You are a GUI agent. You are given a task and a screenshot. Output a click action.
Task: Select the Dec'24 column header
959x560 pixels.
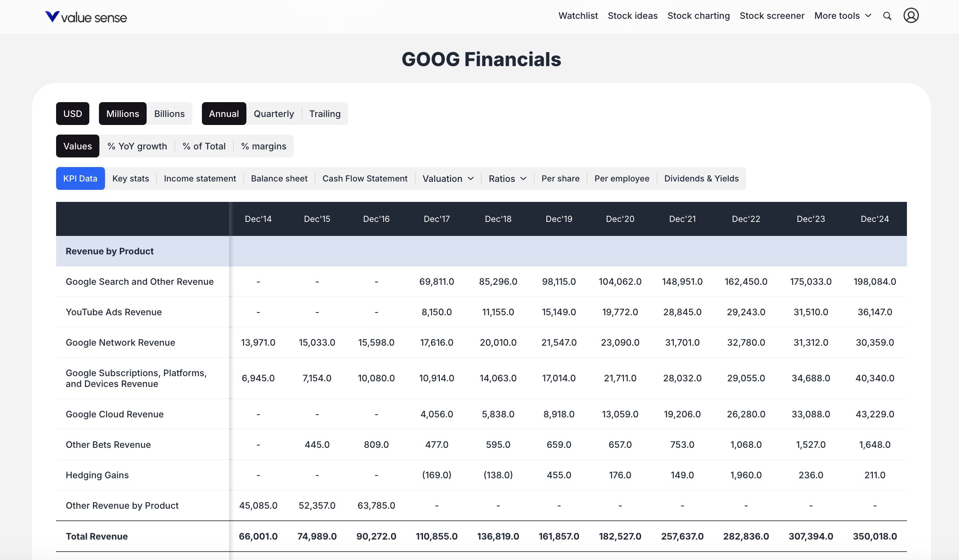point(874,219)
